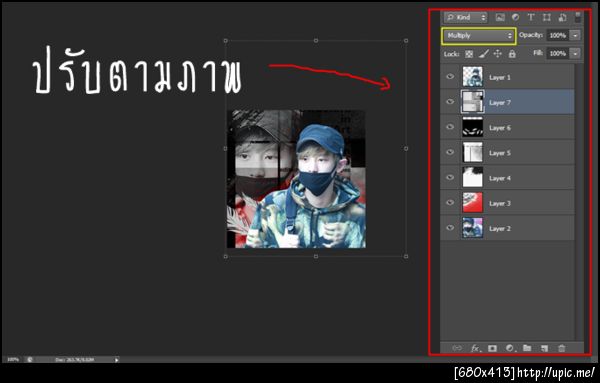Hide Layer 2 with its eye icon
This screenshot has width=600, height=383.
450,228
